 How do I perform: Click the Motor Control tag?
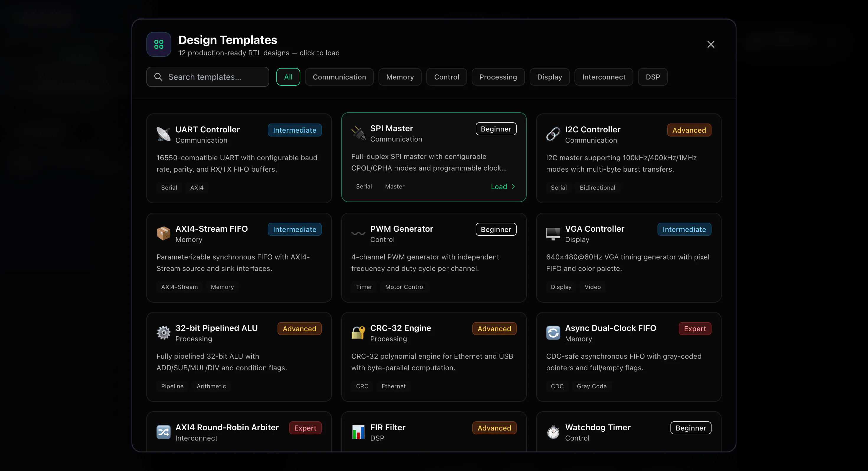(405, 287)
